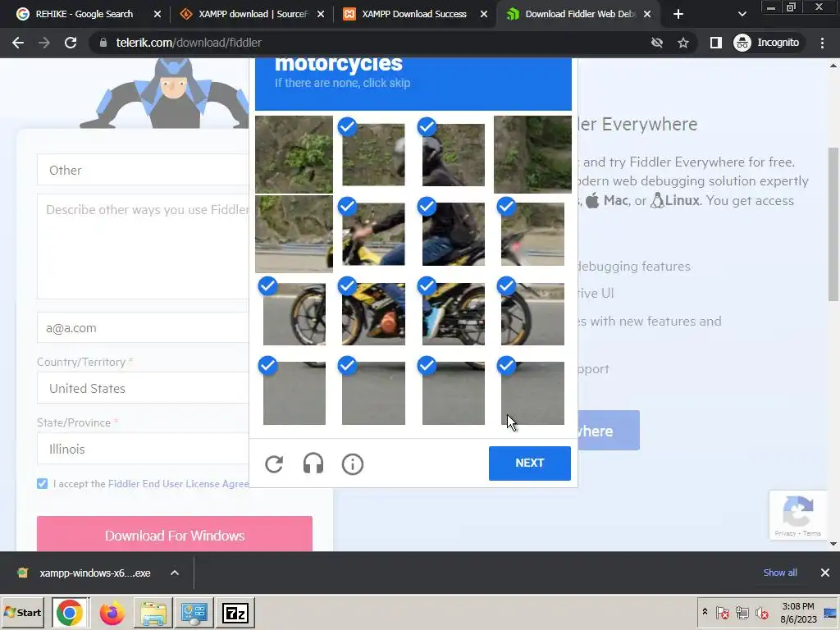Deselect bottom-row third road tile
The width and height of the screenshot is (840, 630).
[x=453, y=393]
